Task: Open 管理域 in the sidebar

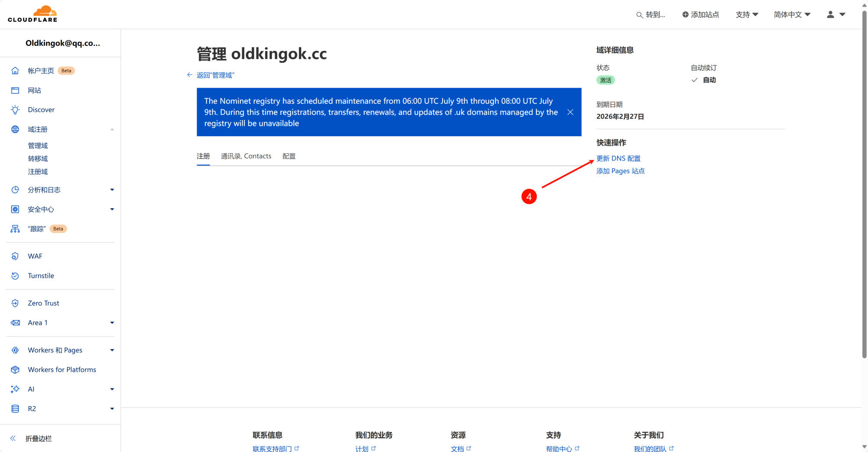Action: tap(38, 146)
